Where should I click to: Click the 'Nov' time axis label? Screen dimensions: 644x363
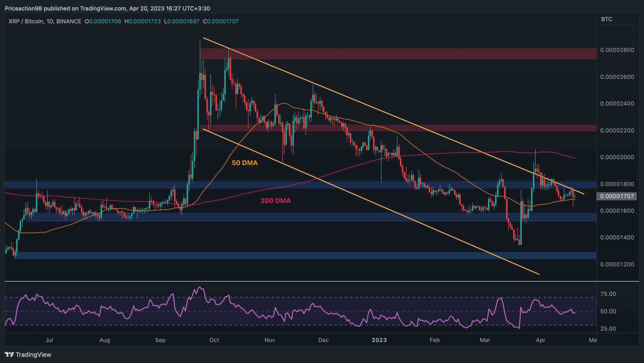pos(270,340)
